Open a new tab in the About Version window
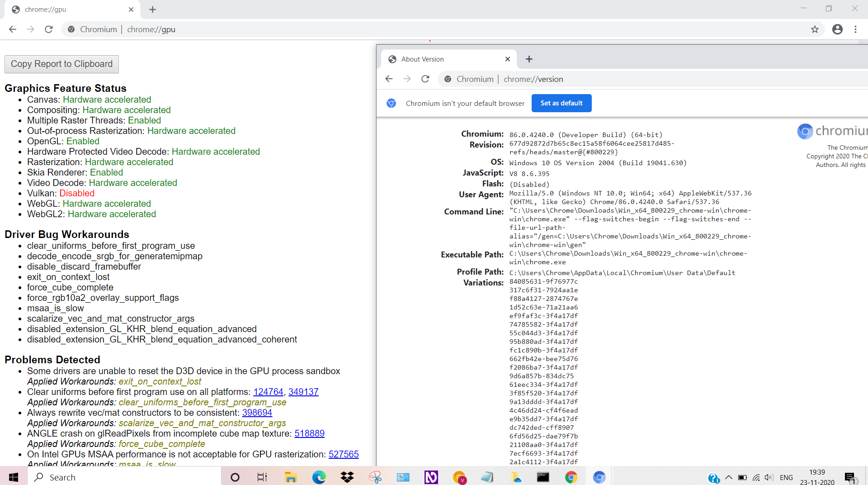 tap(529, 59)
